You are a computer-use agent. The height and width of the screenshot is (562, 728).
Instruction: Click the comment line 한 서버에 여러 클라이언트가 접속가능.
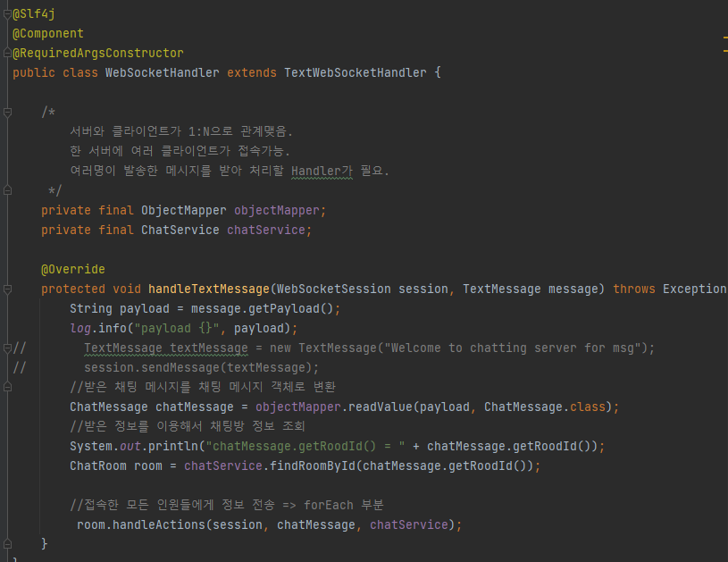click(x=180, y=151)
